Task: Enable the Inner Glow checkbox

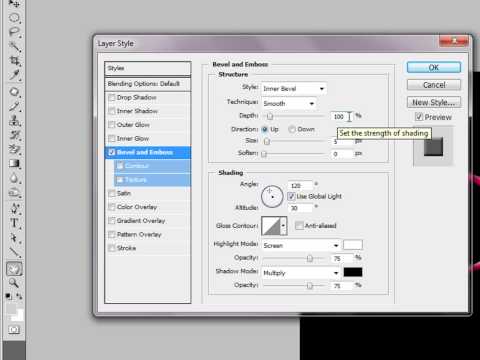Action: click(x=111, y=138)
